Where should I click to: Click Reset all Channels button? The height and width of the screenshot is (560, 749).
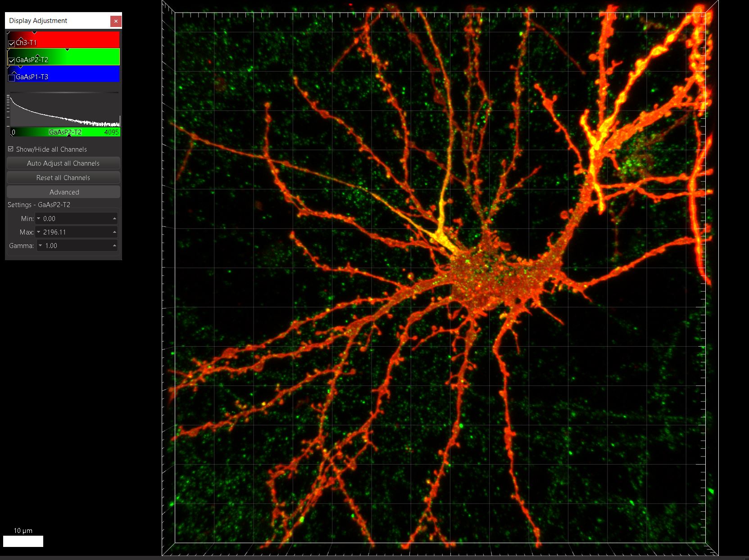[63, 177]
